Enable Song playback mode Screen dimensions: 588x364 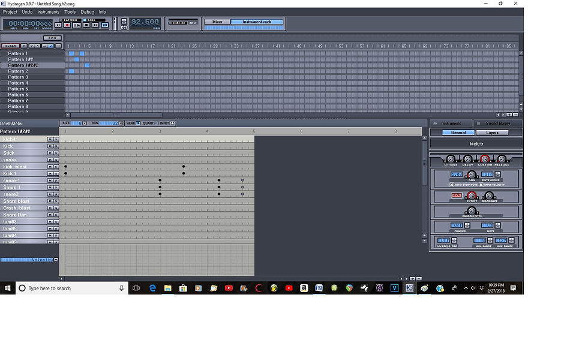point(94,20)
